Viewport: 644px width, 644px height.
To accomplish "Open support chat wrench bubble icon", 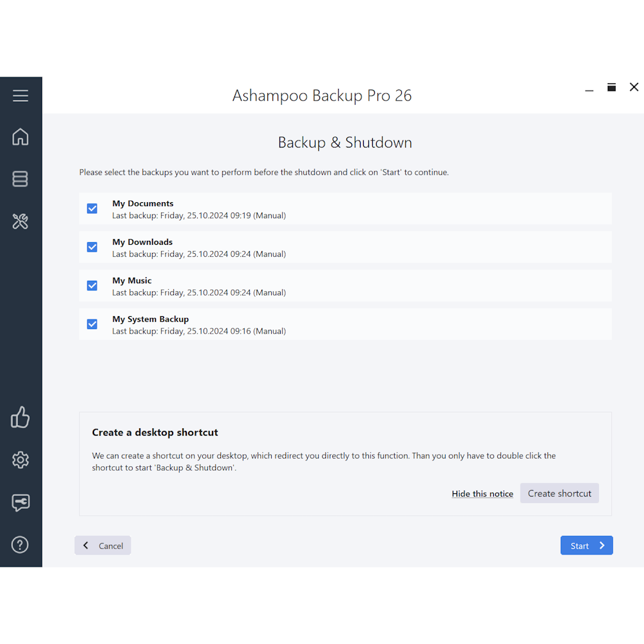I will (21, 502).
